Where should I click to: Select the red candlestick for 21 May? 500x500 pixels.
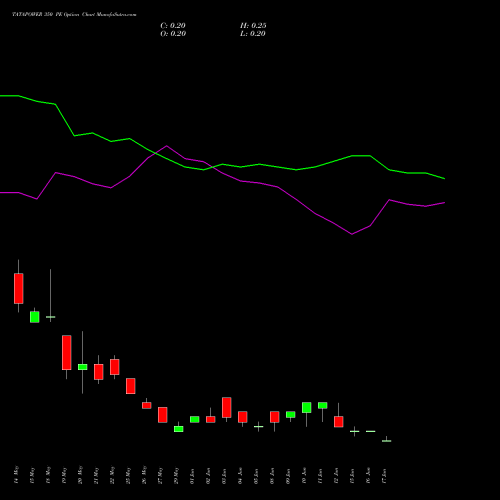coord(99,372)
